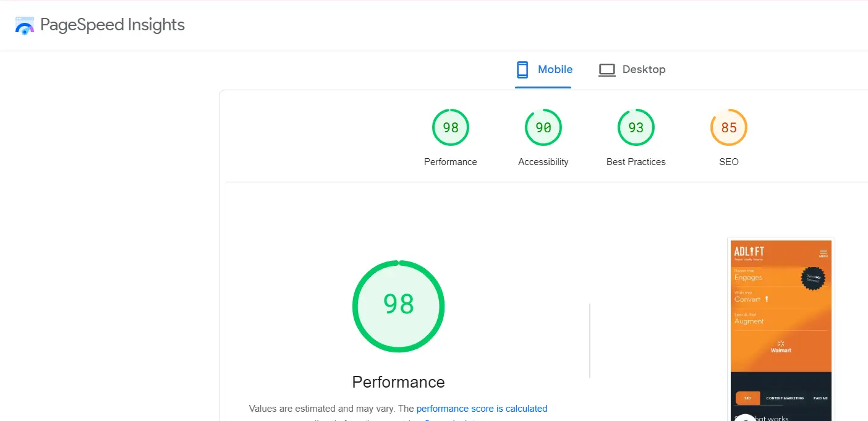Select Content Marketing tab in screenshot
Image resolution: width=868 pixels, height=421 pixels.
tap(785, 398)
